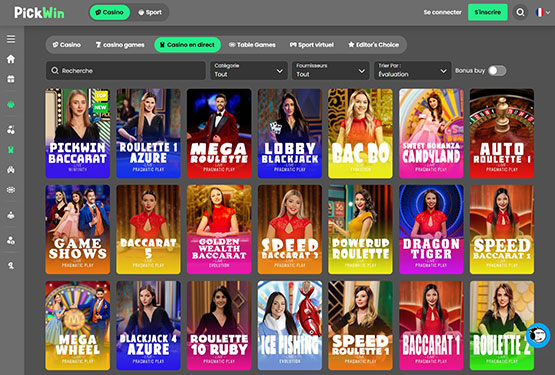Open the Game Shows tile
Screen dimensions: 555x375
(x=78, y=229)
